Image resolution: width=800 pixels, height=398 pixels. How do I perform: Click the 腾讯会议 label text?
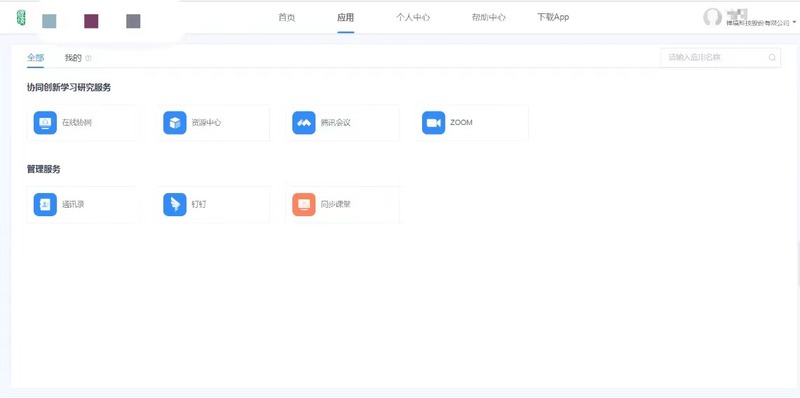pos(336,123)
